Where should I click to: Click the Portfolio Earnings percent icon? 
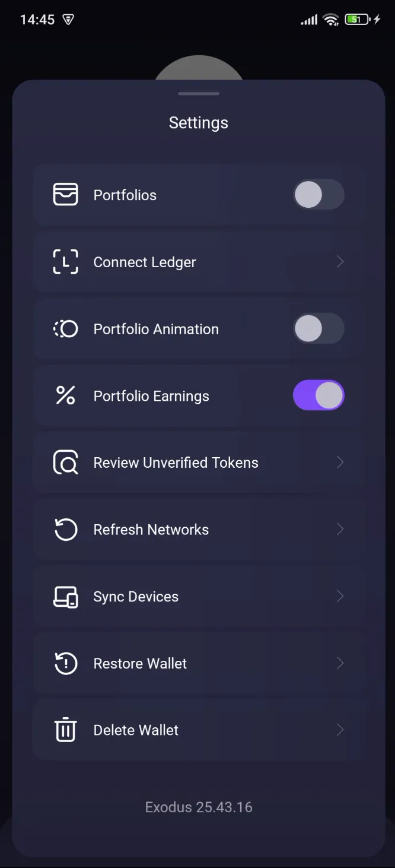[x=65, y=395]
